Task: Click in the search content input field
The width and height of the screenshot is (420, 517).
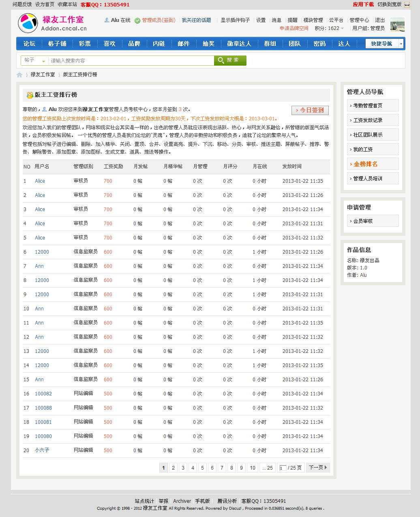Action: pos(131,60)
